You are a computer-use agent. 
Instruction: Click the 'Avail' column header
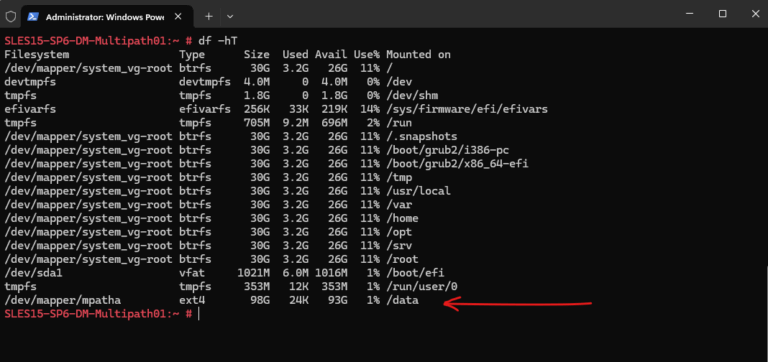tap(331, 54)
